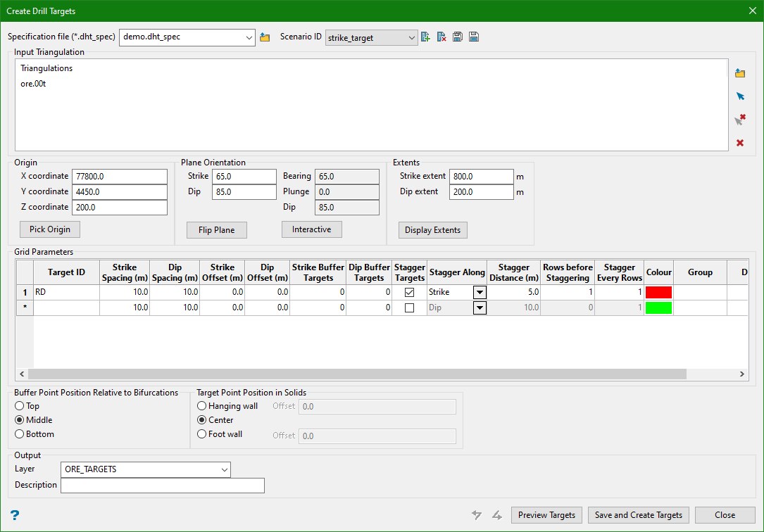This screenshot has width=764, height=532.
Task: Expand the Scenario ID strike_target dropdown
Action: (x=412, y=38)
